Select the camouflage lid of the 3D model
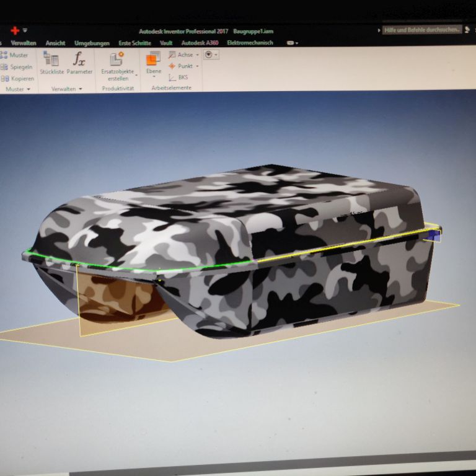The width and height of the screenshot is (476, 476). pyautogui.click(x=248, y=198)
